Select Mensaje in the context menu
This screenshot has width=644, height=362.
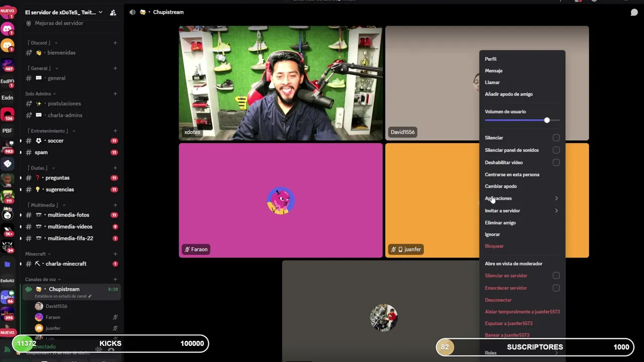[494, 71]
